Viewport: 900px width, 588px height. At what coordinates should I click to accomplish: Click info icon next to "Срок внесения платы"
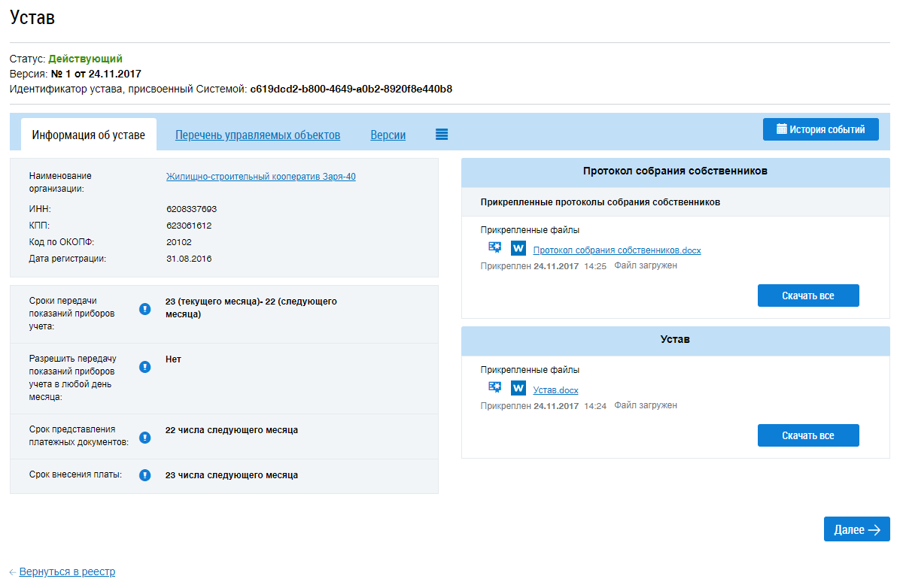[145, 475]
